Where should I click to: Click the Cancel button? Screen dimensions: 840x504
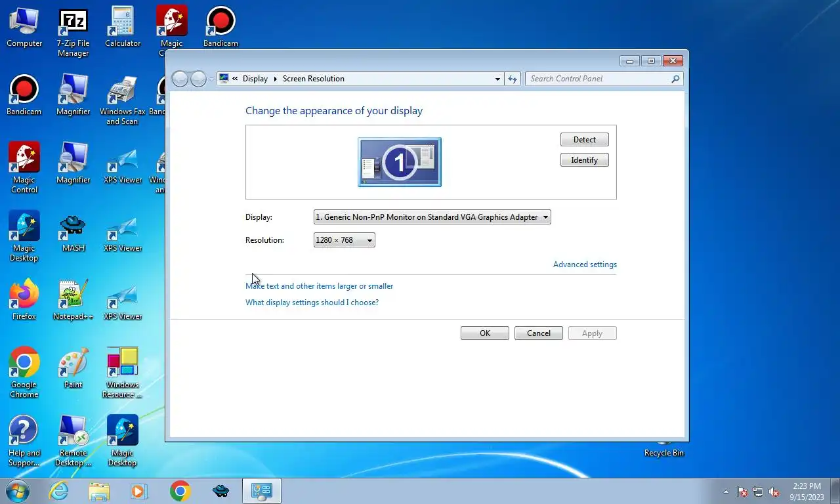538,333
